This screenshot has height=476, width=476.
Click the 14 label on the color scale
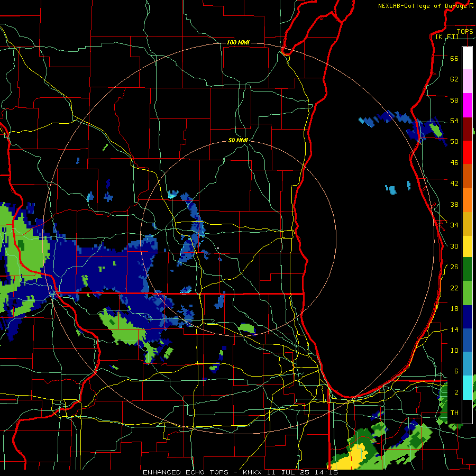(x=454, y=330)
